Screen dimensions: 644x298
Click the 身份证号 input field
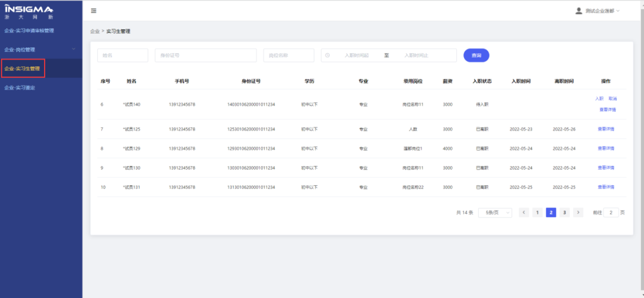click(205, 56)
